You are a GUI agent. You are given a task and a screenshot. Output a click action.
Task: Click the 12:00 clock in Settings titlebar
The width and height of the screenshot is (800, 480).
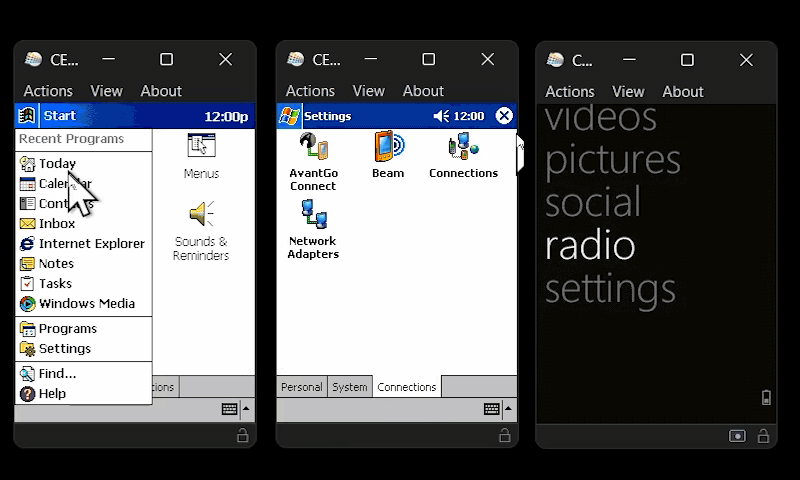point(468,116)
